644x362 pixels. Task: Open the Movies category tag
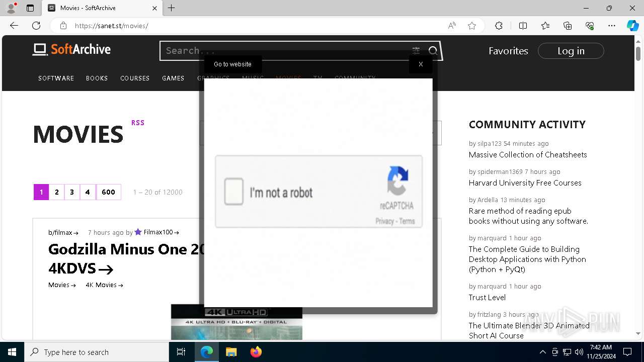[62, 285]
